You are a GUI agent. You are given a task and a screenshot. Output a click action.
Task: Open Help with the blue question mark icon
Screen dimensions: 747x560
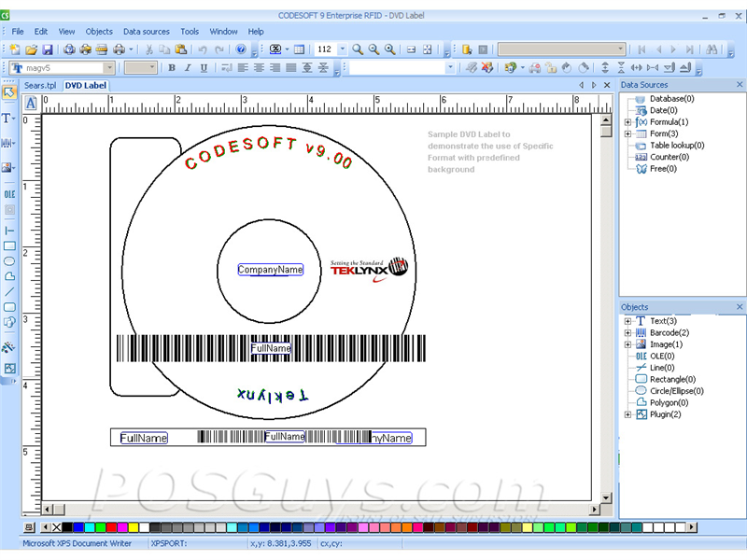(x=241, y=49)
